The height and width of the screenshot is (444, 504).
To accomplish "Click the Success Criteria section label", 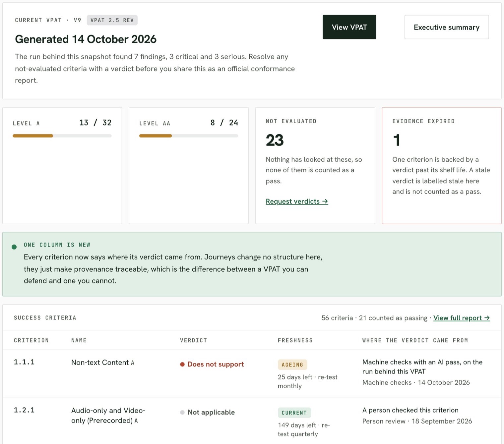I will coord(45,318).
